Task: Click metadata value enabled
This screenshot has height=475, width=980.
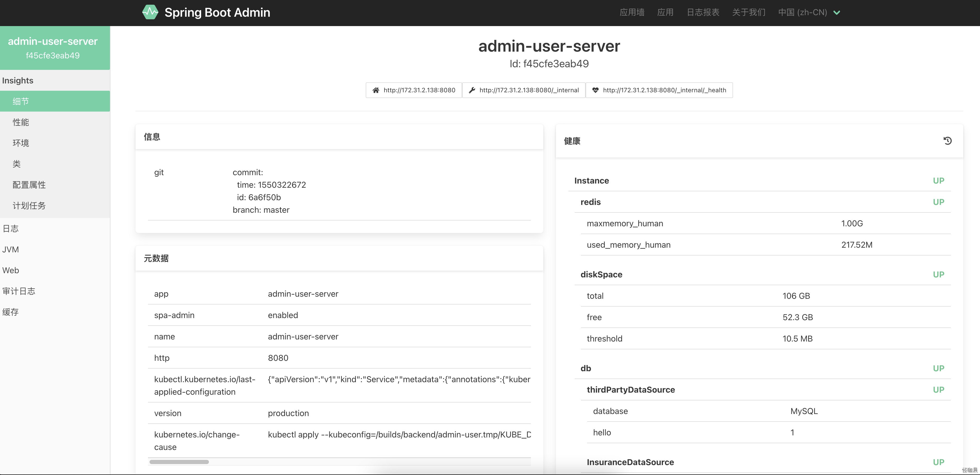Action: pos(283,315)
